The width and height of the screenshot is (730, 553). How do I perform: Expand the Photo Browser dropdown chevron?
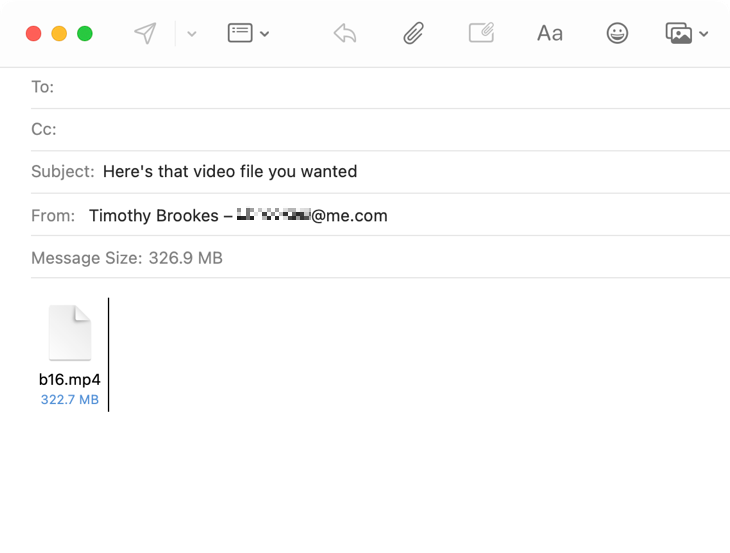704,34
